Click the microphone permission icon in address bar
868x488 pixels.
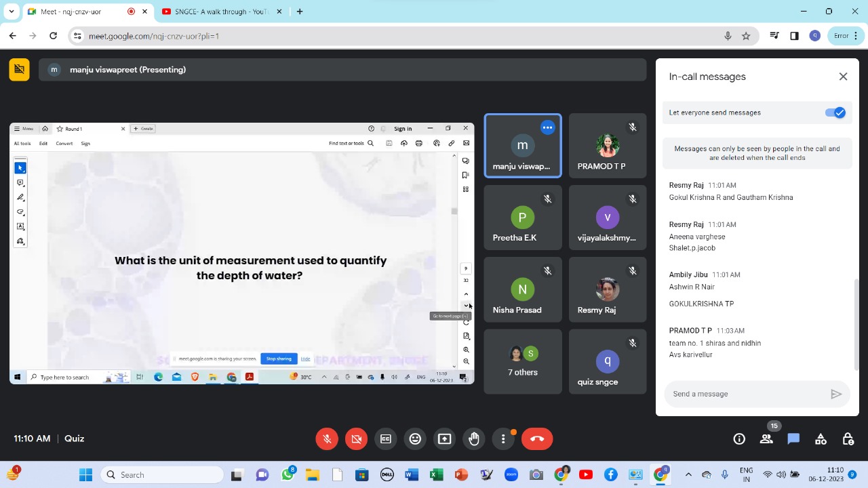pyautogui.click(x=728, y=36)
